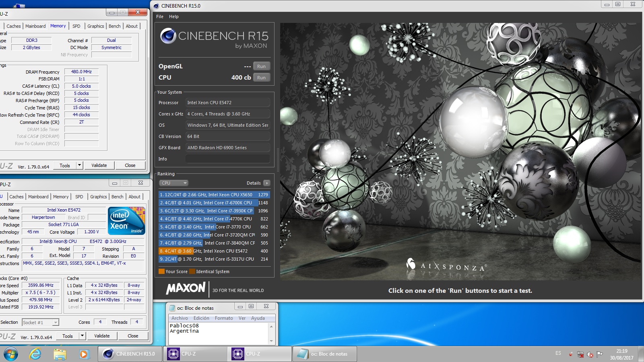This screenshot has height=362, width=644.
Task: Switch to SPD tab in upper CPU-Z
Action: (76, 26)
